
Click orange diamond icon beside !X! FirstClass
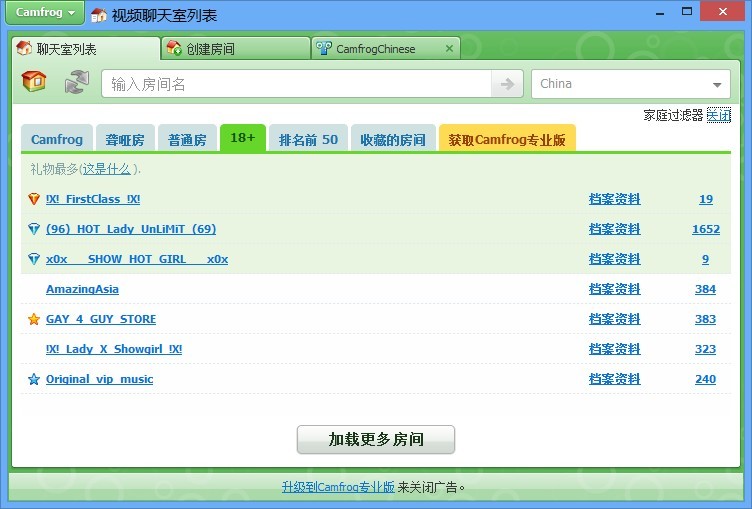point(34,199)
